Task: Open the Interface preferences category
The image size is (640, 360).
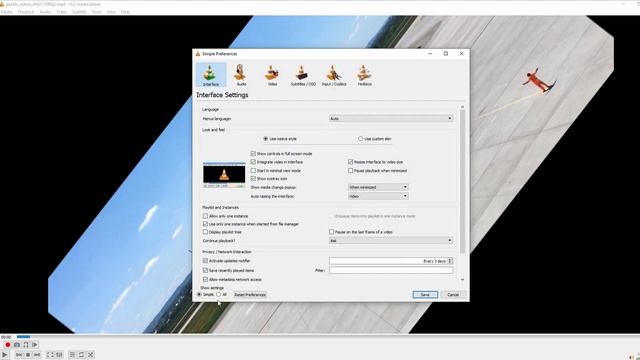Action: pos(211,75)
